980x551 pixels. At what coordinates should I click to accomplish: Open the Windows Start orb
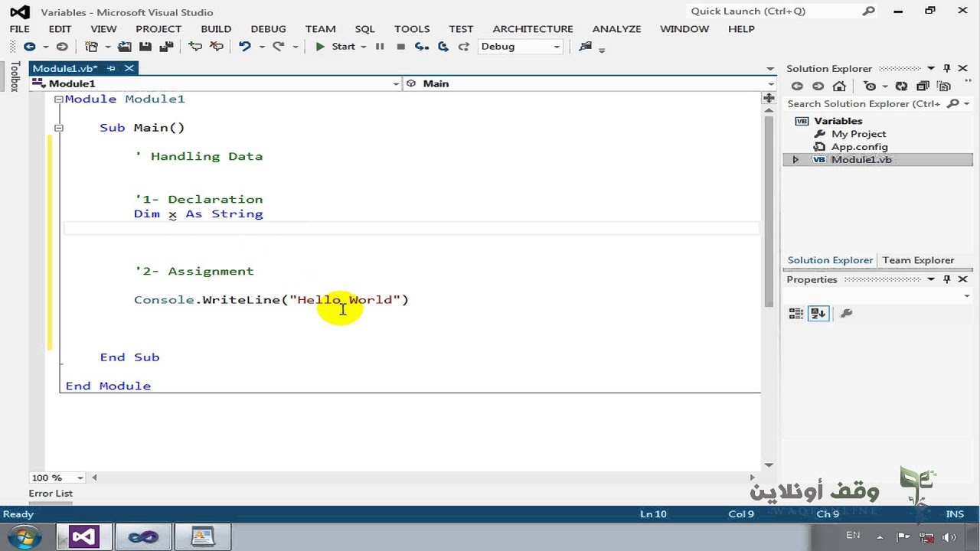24,536
